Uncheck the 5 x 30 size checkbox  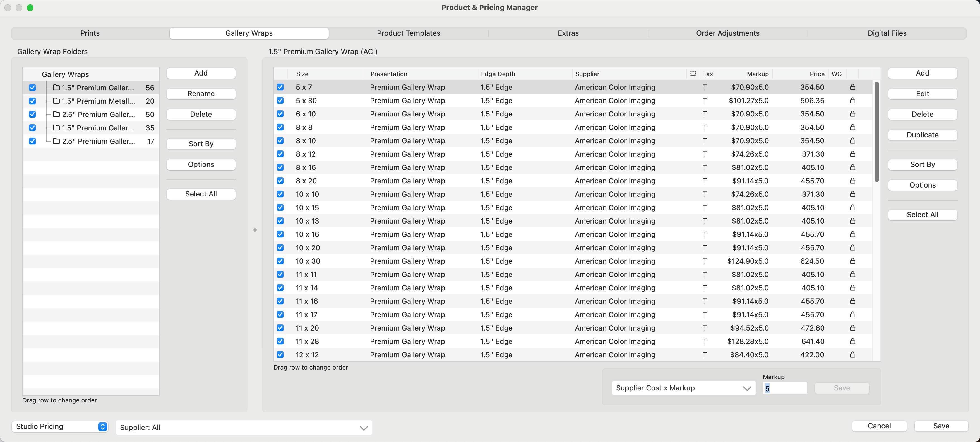point(280,100)
